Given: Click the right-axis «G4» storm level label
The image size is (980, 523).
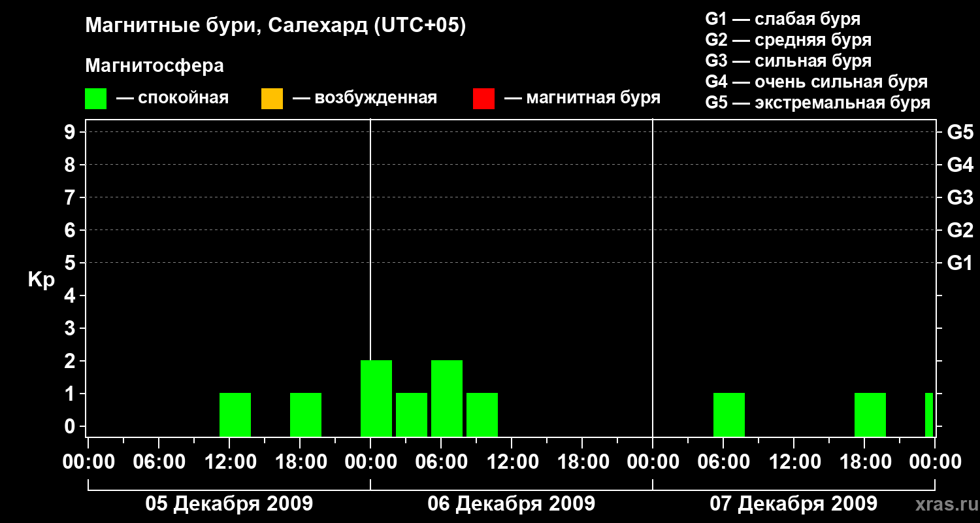Looking at the screenshot, I should coord(960,165).
